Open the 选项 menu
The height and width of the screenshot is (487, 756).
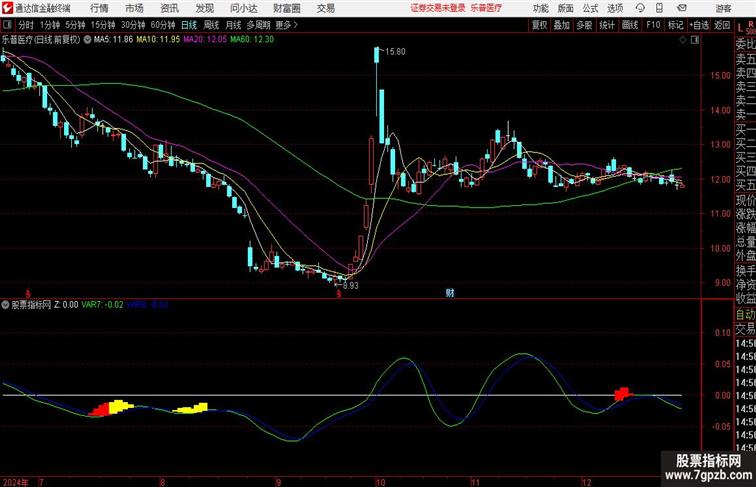tap(615, 8)
